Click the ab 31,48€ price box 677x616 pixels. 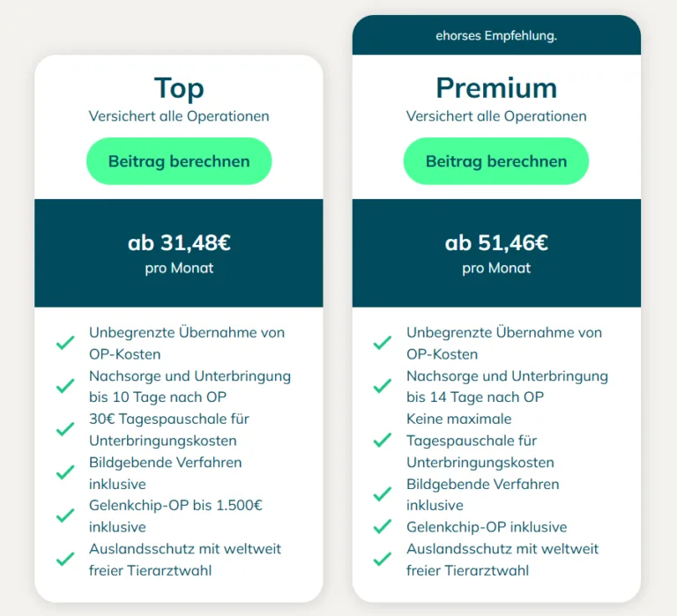(179, 254)
